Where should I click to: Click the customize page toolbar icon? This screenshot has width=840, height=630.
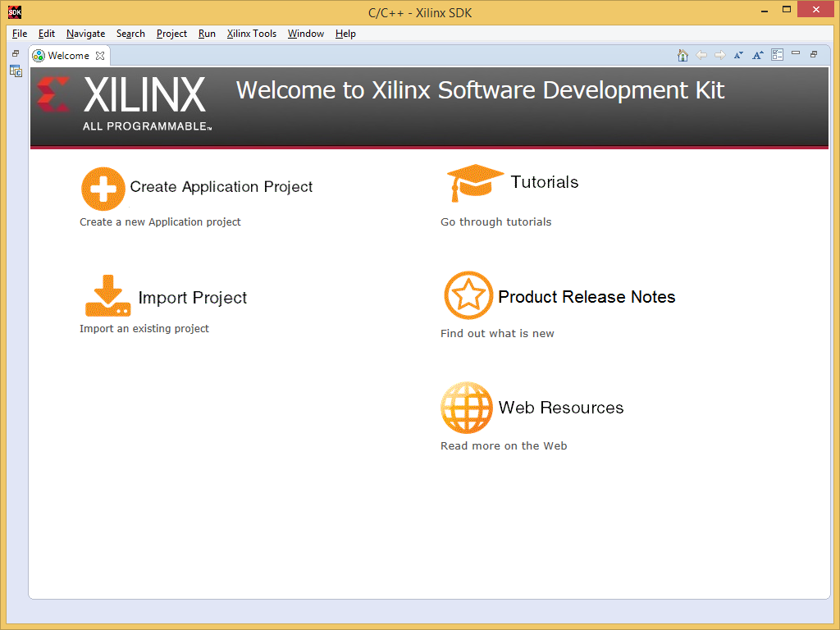pos(777,55)
